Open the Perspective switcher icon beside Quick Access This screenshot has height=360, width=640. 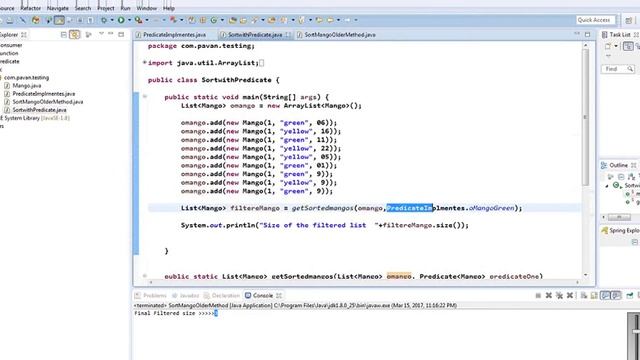pyautogui.click(x=629, y=20)
